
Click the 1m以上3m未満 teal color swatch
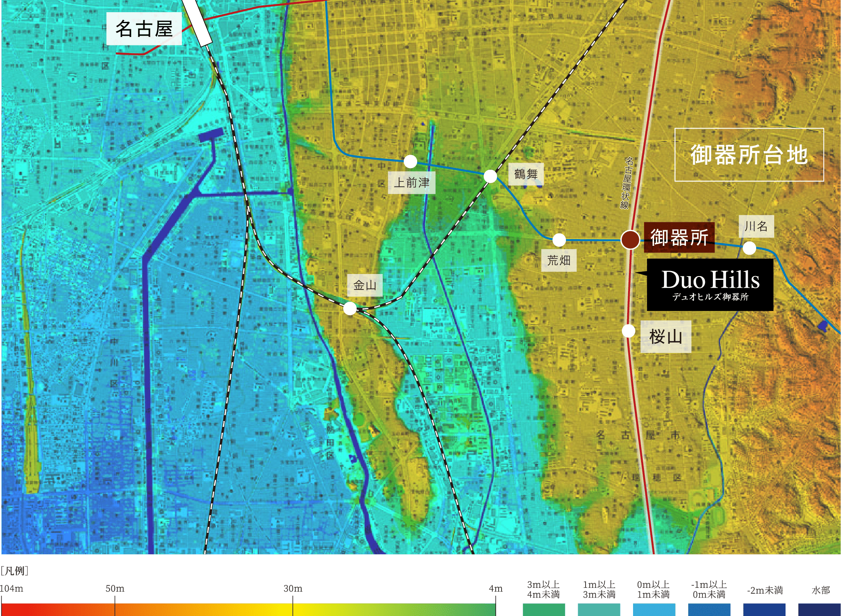(599, 610)
